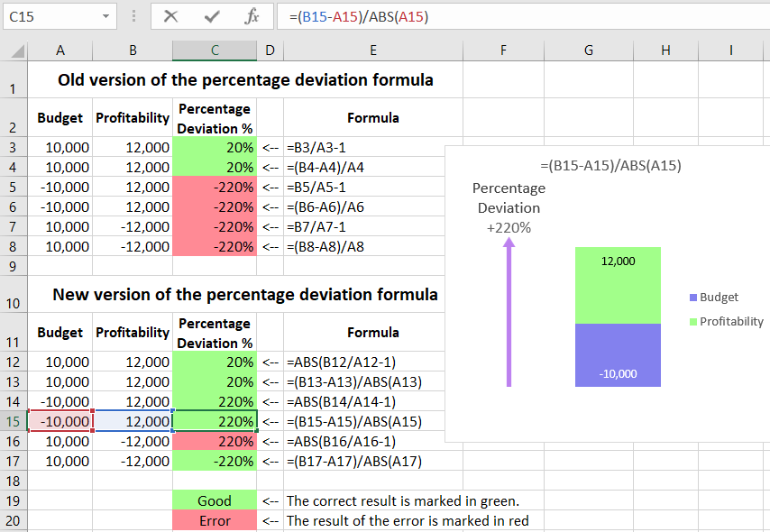Open the Name Box dropdown arrow
770x532 pixels.
coord(106,16)
